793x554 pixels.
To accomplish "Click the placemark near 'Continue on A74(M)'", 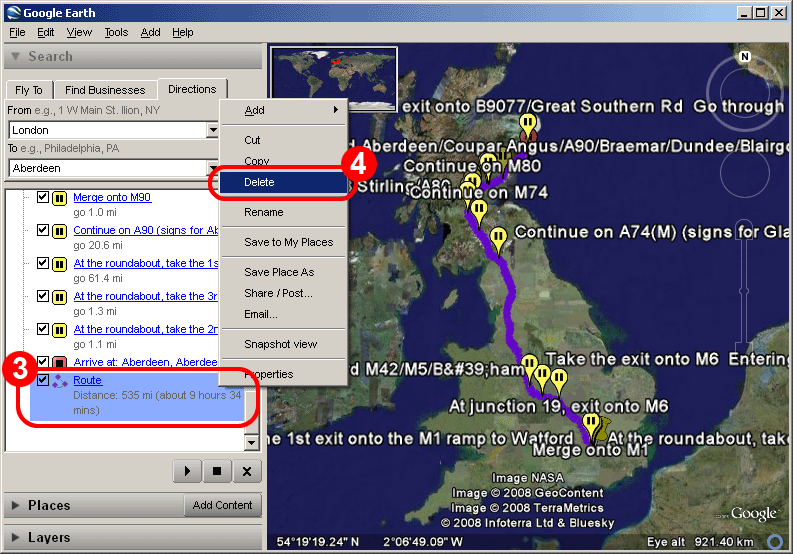I will 498,240.
